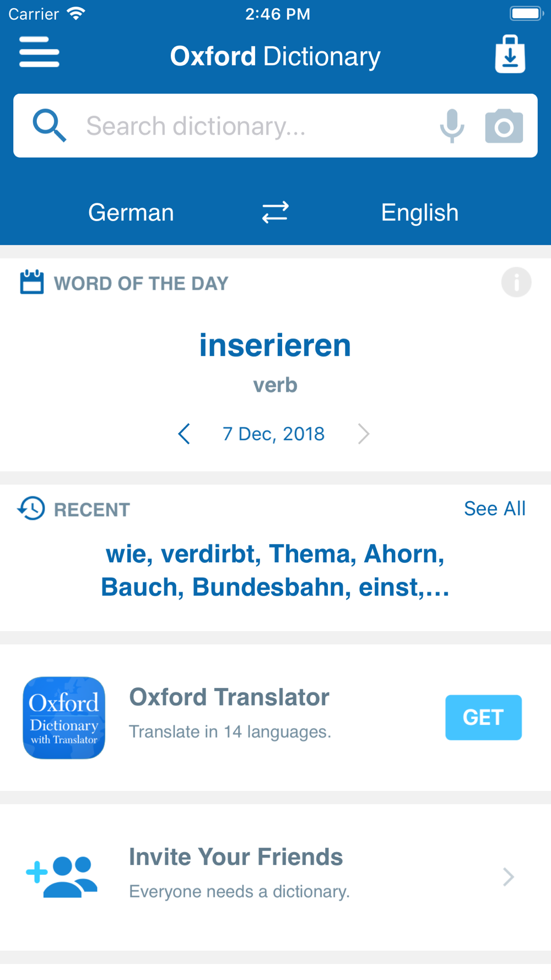Tap the Oxford Translator app icon
551x980 pixels.
click(x=64, y=718)
